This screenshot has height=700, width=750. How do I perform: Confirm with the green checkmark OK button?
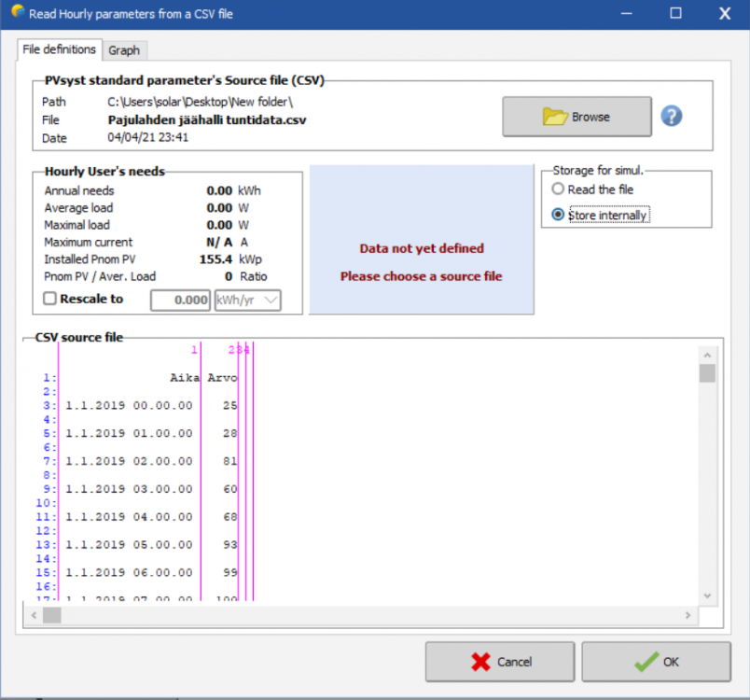pos(656,662)
